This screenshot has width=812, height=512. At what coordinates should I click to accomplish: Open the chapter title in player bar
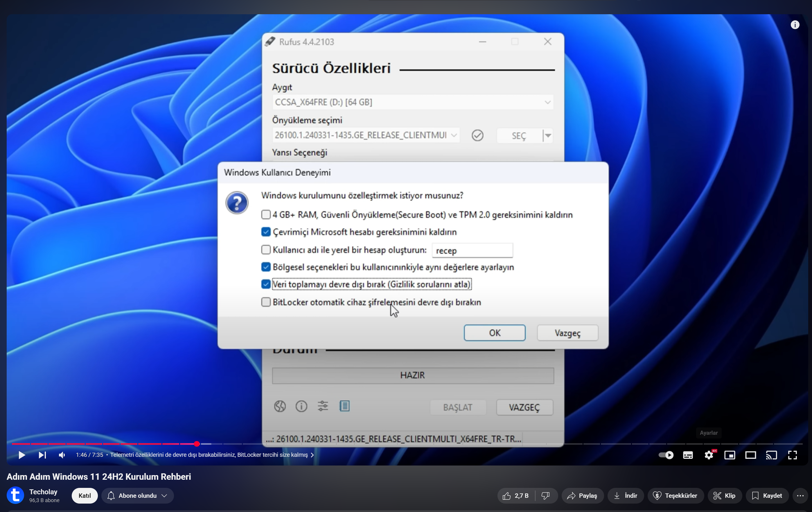(x=212, y=455)
